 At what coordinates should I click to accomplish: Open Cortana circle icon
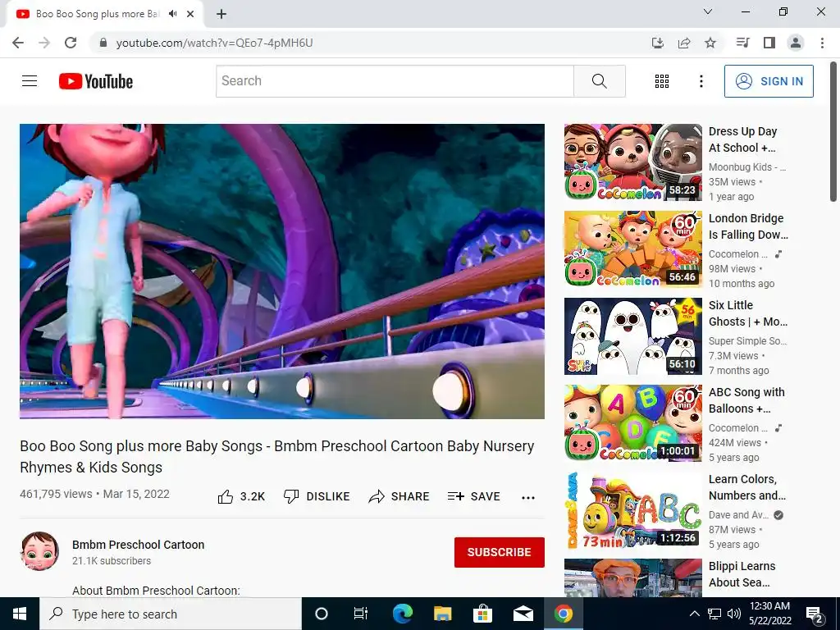[322, 614]
